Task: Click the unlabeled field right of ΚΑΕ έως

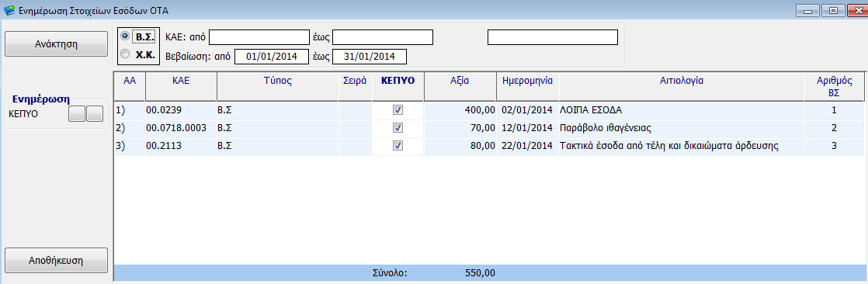Action: (x=553, y=37)
